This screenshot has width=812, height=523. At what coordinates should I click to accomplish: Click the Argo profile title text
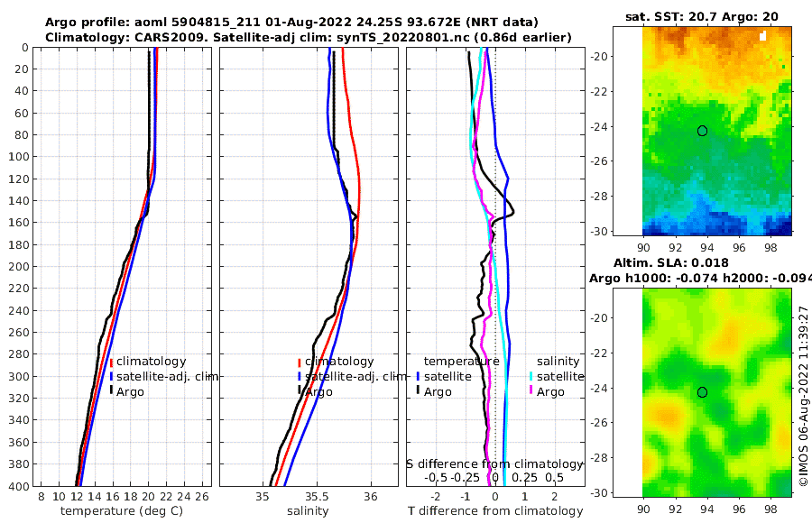(x=291, y=23)
